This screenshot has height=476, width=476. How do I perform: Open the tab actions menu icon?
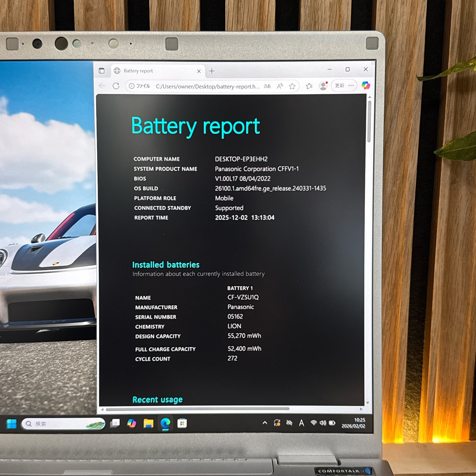(x=102, y=71)
